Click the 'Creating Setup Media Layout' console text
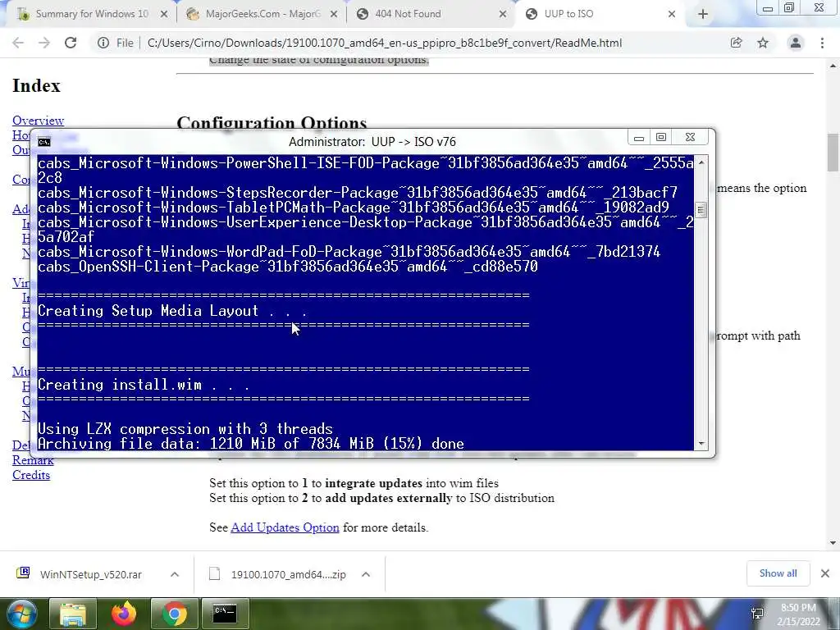Image resolution: width=840 pixels, height=630 pixels. [x=172, y=311]
